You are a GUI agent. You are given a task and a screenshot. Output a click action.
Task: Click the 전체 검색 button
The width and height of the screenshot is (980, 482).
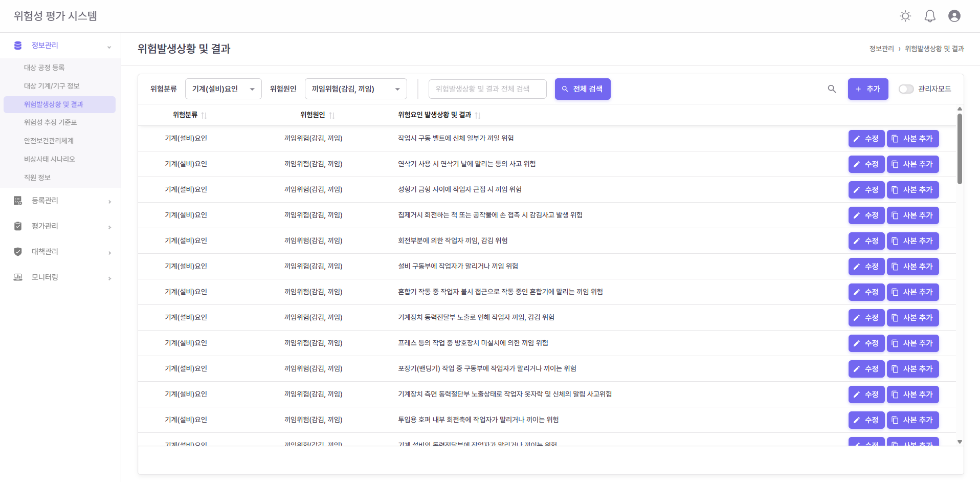point(582,89)
